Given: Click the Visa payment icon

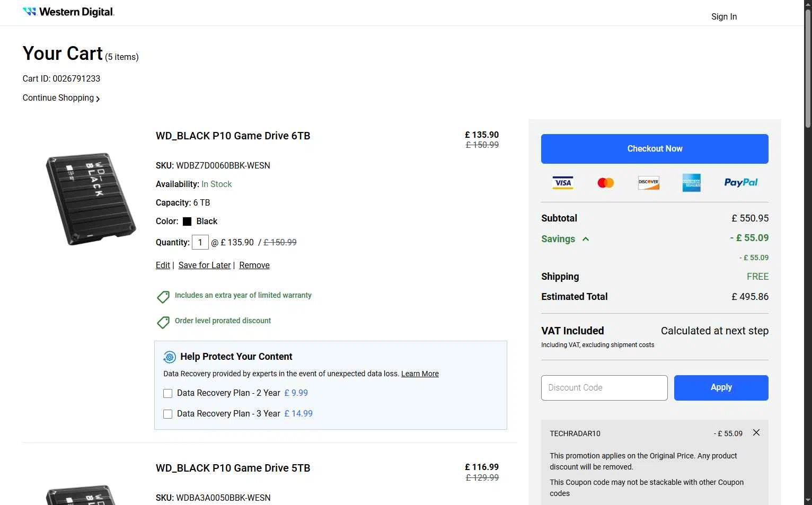Looking at the screenshot, I should point(563,183).
